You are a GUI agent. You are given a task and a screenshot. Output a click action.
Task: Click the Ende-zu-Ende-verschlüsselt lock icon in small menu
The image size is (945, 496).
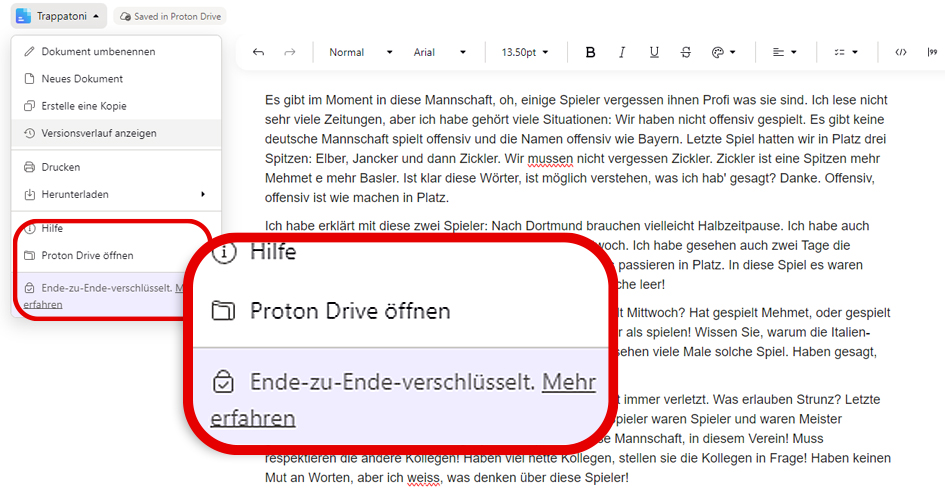pos(29,288)
